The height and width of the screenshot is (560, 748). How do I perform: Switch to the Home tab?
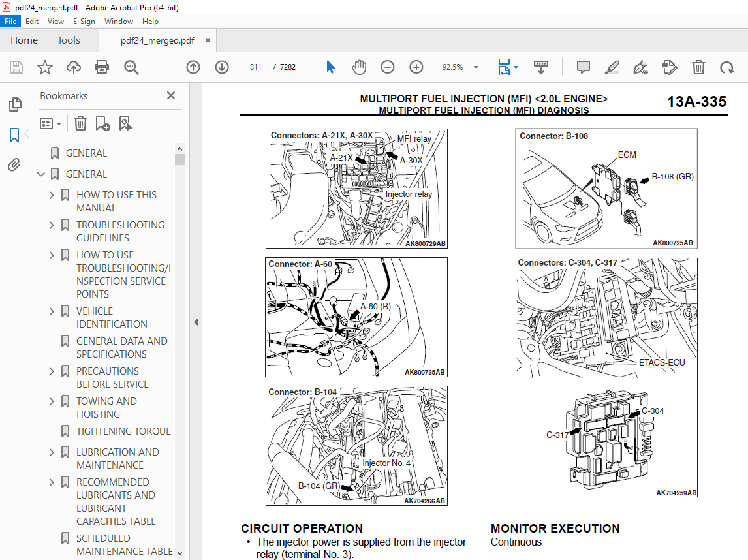24,40
